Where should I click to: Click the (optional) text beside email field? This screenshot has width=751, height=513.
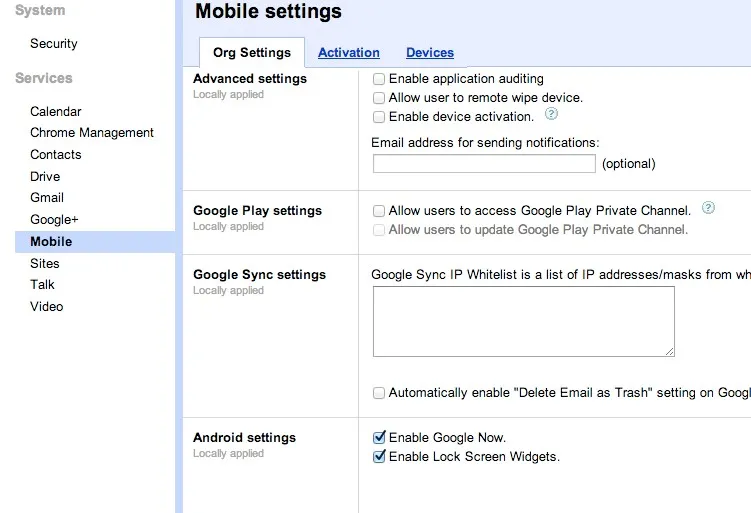tap(628, 164)
